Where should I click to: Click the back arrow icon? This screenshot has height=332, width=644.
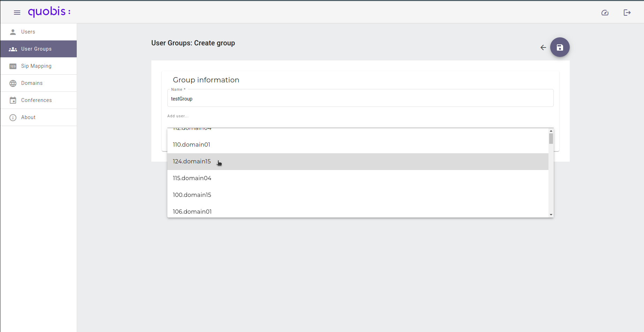coord(543,47)
